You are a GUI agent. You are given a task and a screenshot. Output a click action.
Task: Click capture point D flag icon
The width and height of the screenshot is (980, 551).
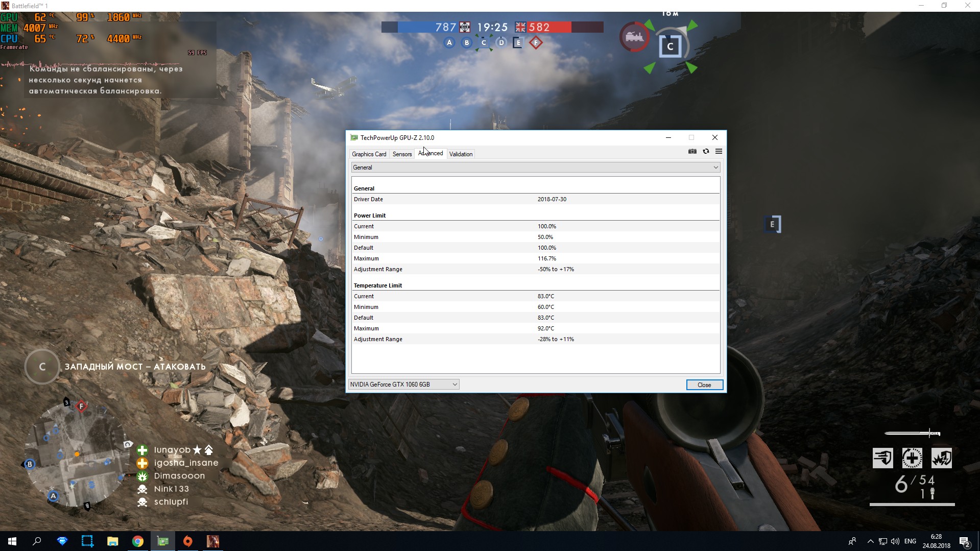[501, 42]
